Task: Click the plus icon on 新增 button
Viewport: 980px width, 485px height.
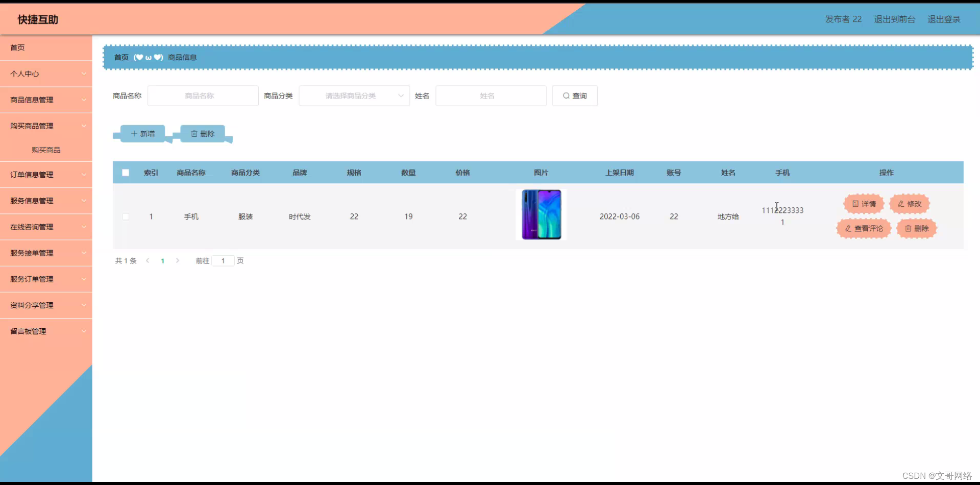Action: pyautogui.click(x=134, y=133)
